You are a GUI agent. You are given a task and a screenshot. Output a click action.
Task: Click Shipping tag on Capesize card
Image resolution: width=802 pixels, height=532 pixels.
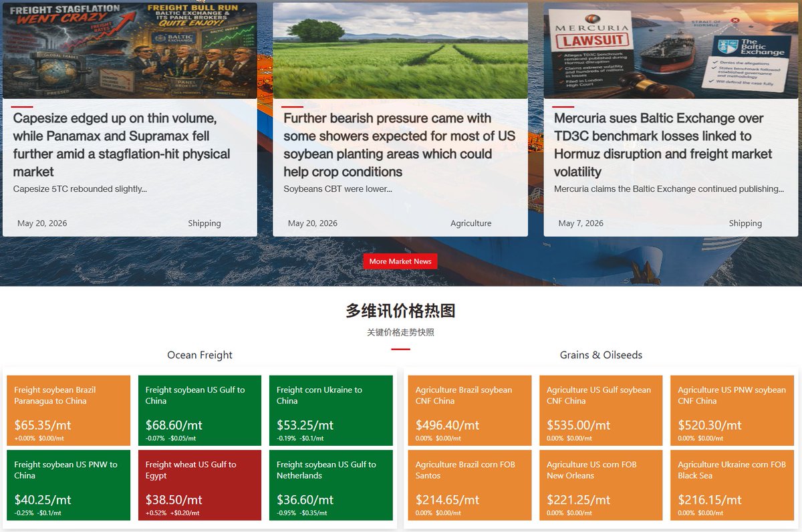click(205, 223)
